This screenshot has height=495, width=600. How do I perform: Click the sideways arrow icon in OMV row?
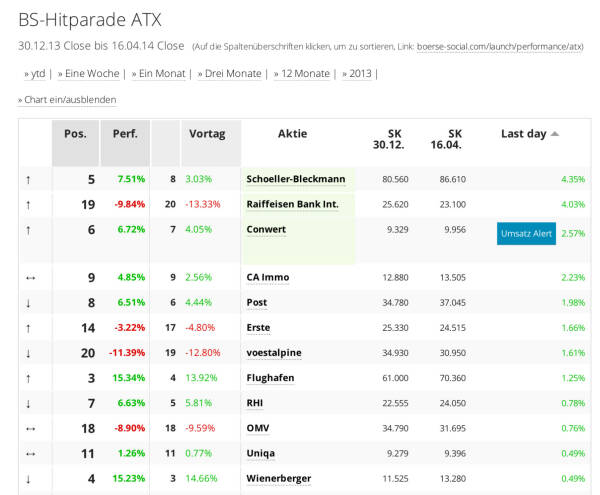tap(28, 428)
